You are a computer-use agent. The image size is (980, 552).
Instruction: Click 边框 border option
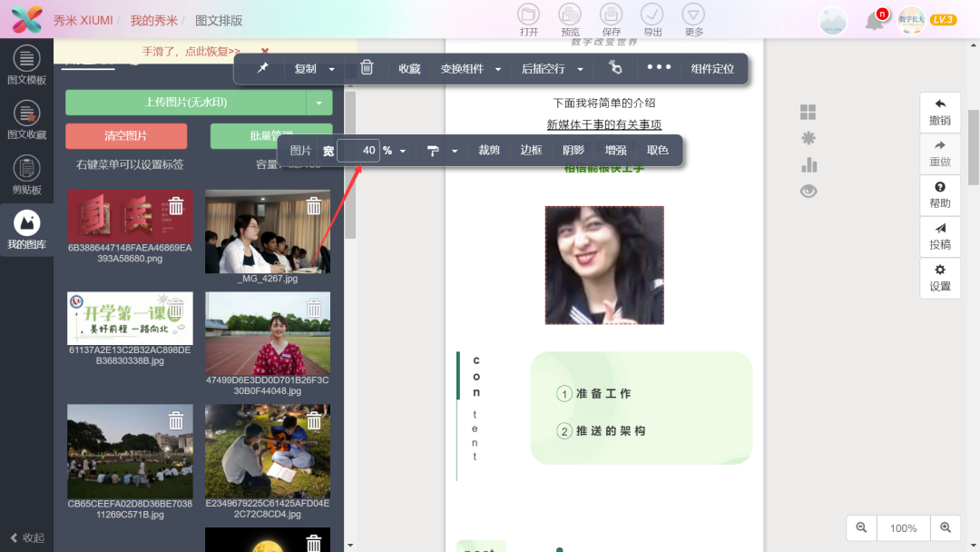click(531, 150)
